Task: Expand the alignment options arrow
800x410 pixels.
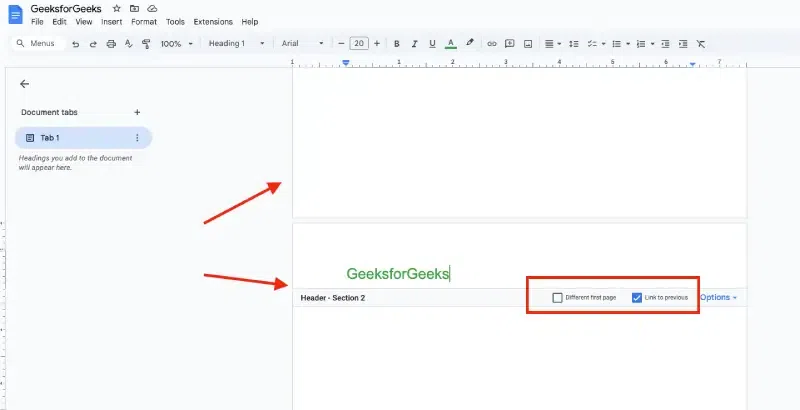Action: (x=560, y=44)
